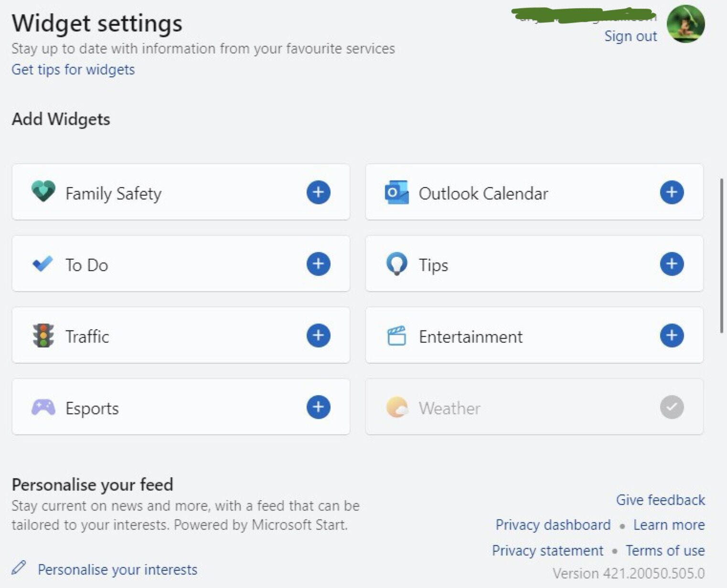
Task: Open the Give feedback link
Action: [x=660, y=500]
